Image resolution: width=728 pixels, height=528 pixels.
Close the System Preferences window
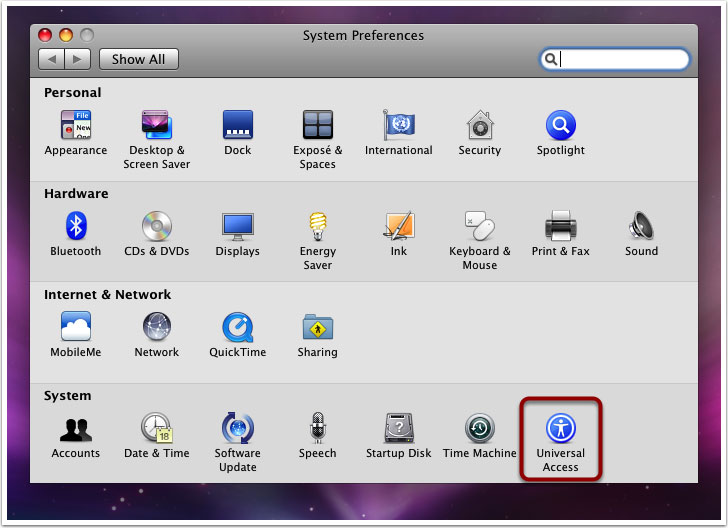point(45,35)
